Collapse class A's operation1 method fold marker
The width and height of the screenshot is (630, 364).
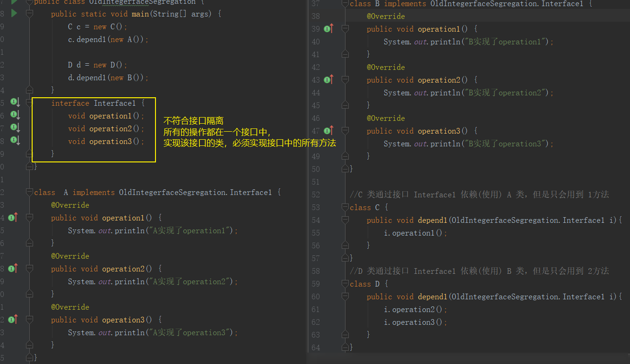click(x=29, y=218)
